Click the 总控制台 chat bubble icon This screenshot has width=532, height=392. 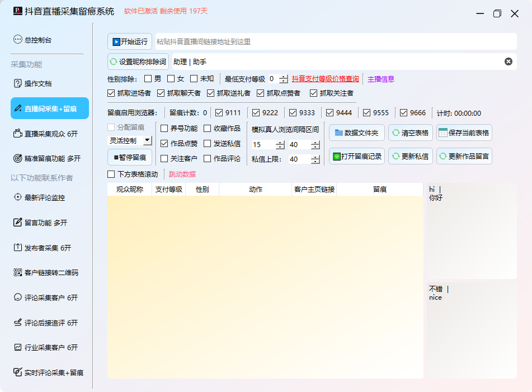click(x=18, y=40)
